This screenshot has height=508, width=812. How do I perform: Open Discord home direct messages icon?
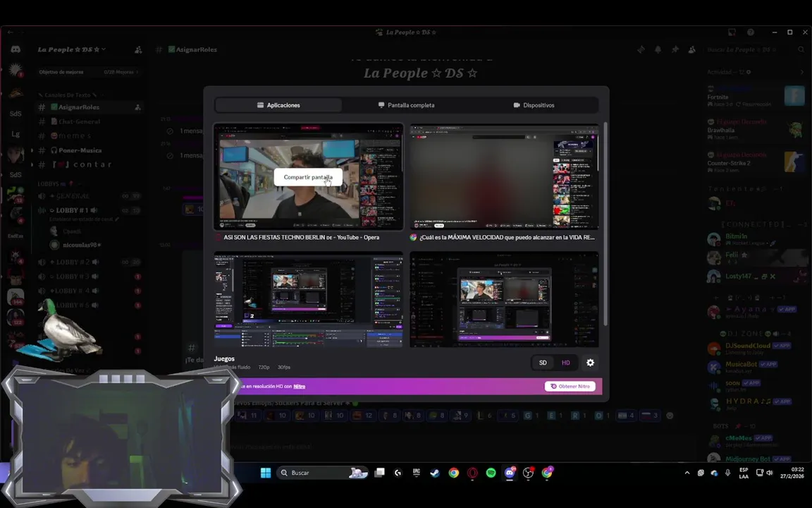[x=16, y=50]
